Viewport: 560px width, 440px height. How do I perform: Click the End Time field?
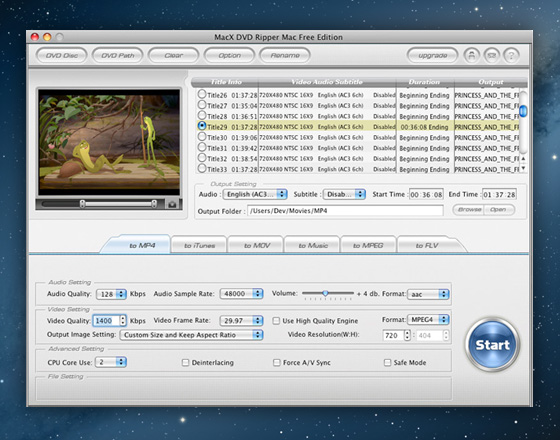point(499,195)
